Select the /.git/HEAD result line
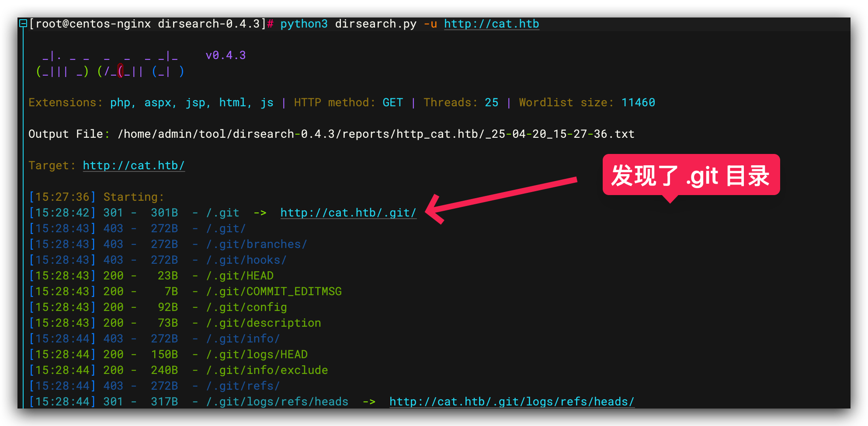This screenshot has width=868, height=426. 240,276
